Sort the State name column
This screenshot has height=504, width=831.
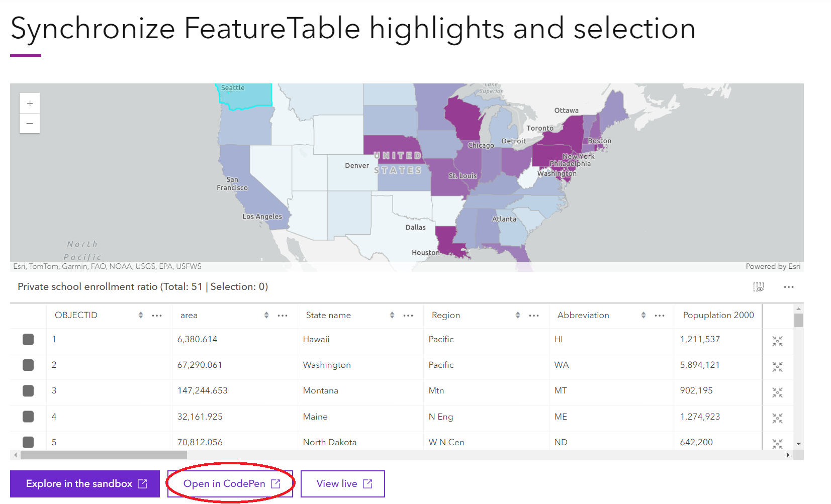[x=392, y=315]
